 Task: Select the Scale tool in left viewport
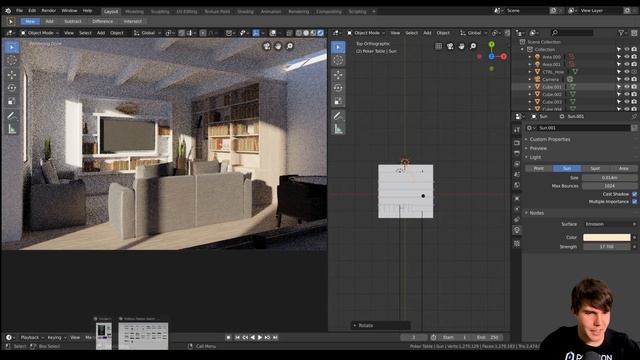12,101
